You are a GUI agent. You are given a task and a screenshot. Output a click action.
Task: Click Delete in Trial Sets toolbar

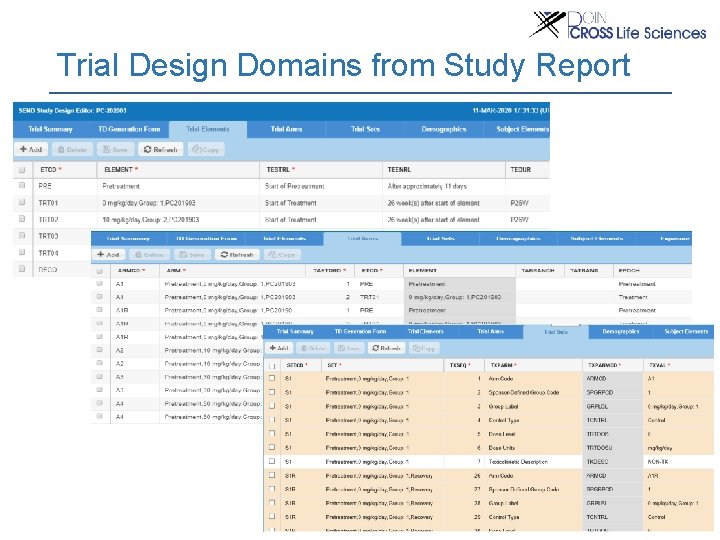point(313,348)
